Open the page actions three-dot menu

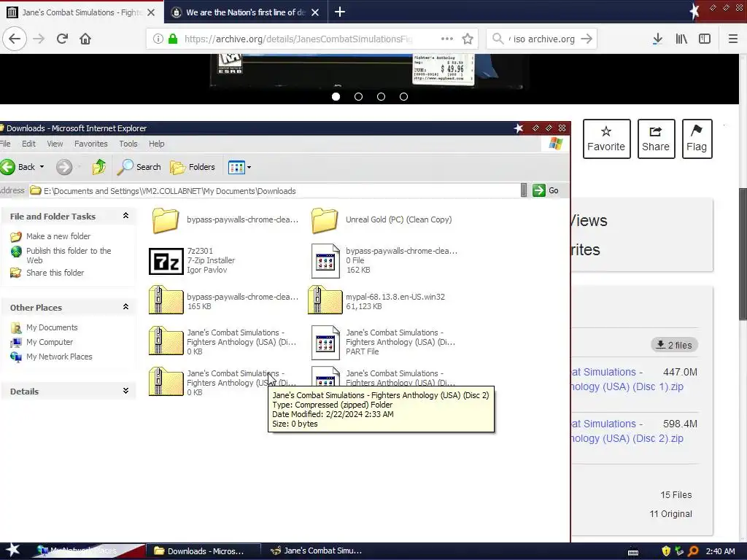coord(447,39)
